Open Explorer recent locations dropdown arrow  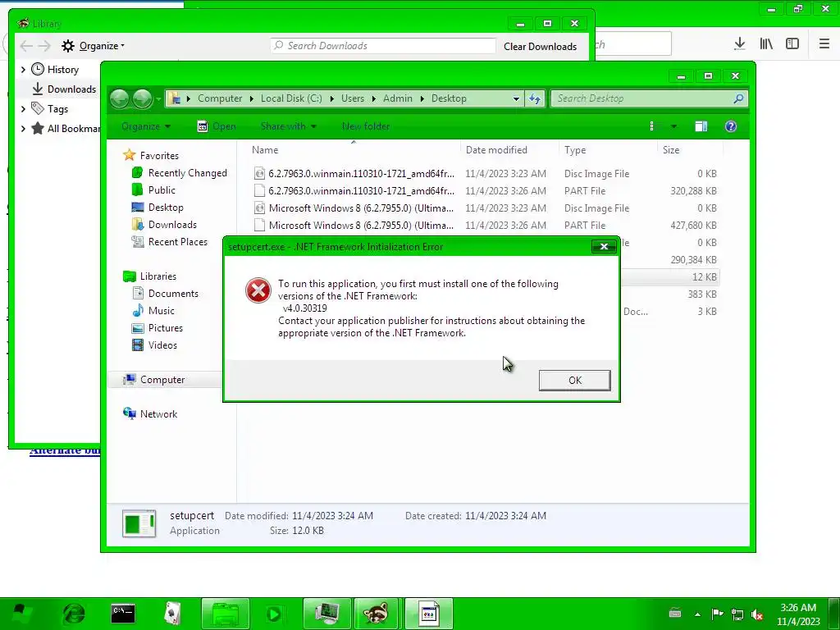[x=158, y=99]
